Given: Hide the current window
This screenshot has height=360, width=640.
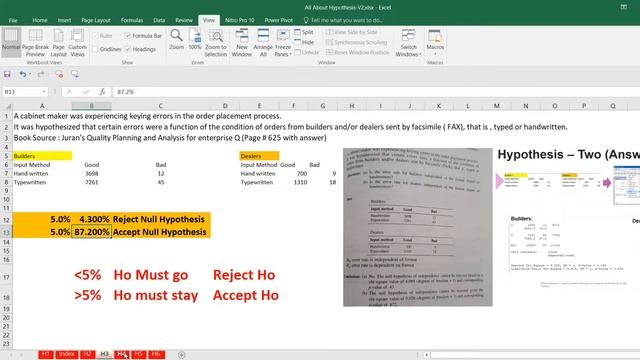Looking at the screenshot, I should 304,42.
